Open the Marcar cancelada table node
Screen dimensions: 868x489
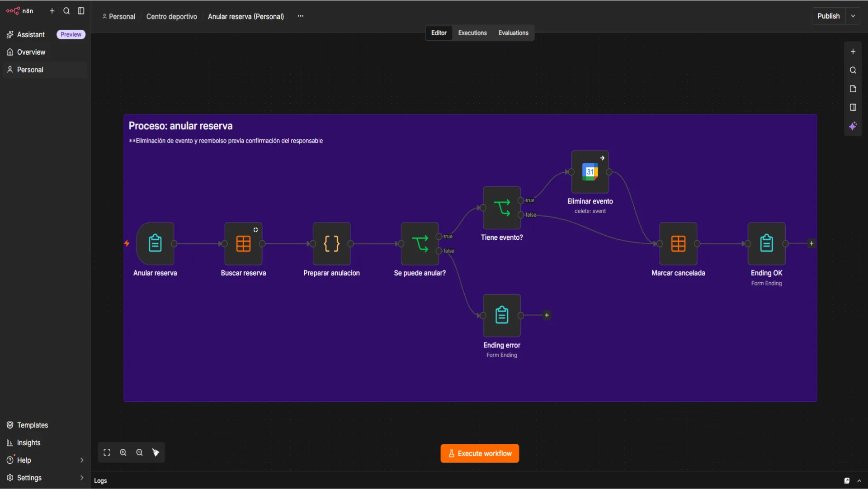pyautogui.click(x=678, y=243)
